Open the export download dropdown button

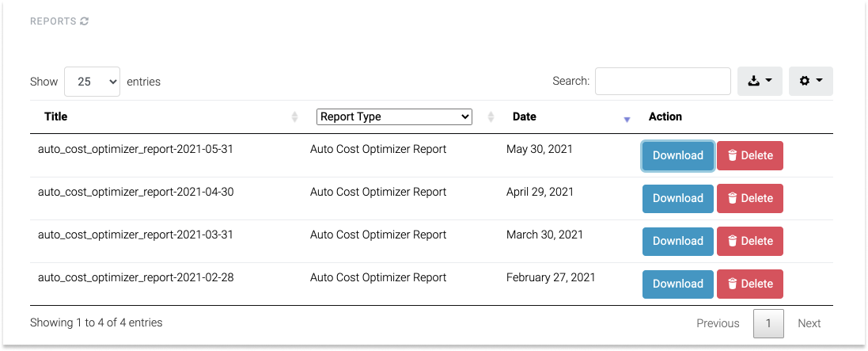(760, 81)
